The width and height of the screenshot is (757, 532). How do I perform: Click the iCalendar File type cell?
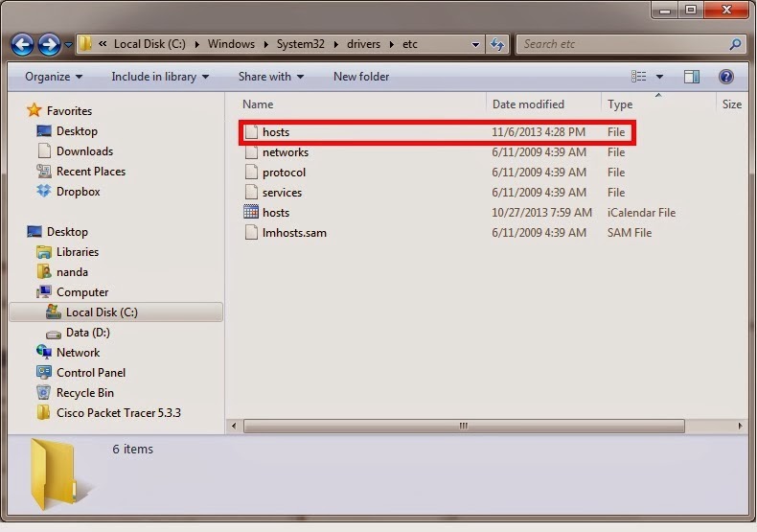(x=641, y=213)
